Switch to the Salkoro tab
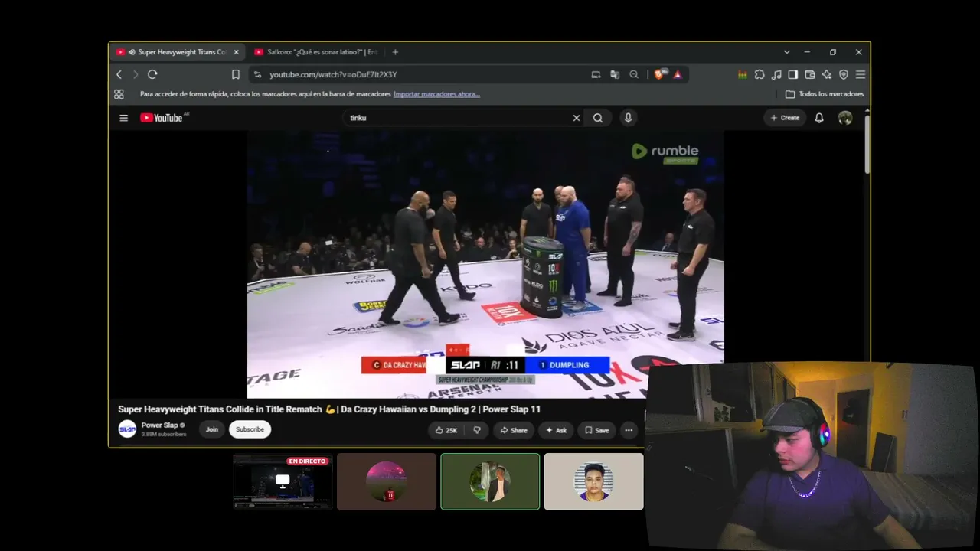This screenshot has width=980, height=551. click(x=315, y=52)
